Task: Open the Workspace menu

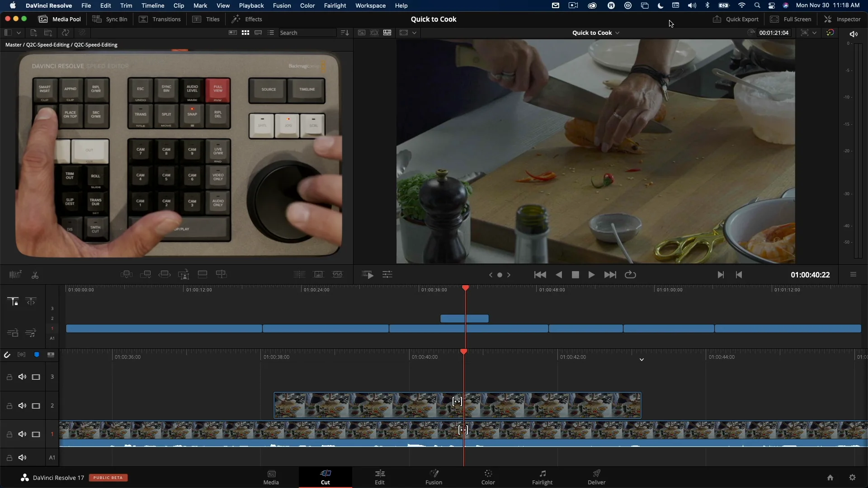Action: [370, 5]
